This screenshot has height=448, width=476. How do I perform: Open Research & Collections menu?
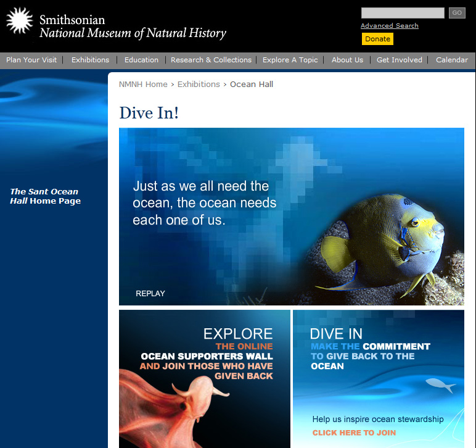(211, 60)
